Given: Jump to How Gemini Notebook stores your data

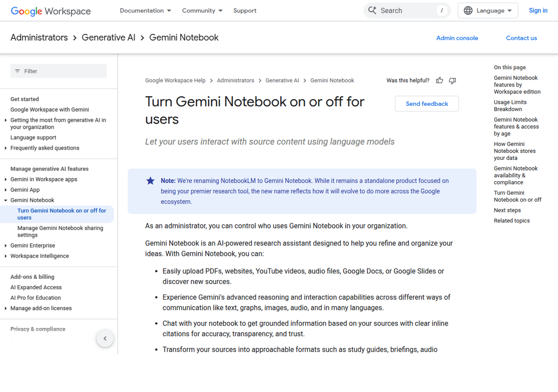Looking at the screenshot, I should [x=515, y=151].
